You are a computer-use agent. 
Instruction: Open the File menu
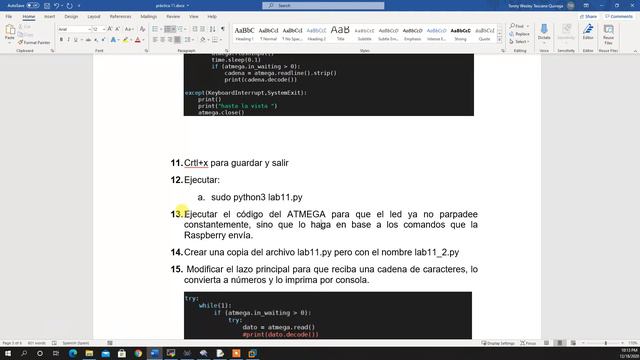point(9,17)
